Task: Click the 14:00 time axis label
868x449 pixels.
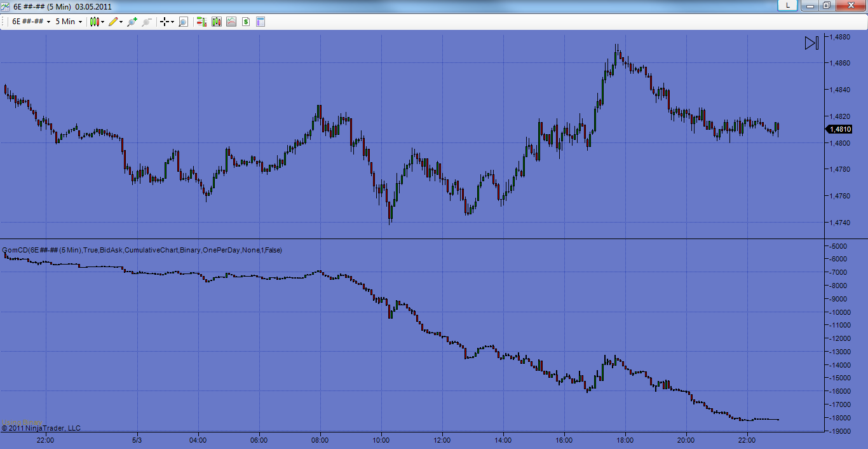Action: (503, 439)
